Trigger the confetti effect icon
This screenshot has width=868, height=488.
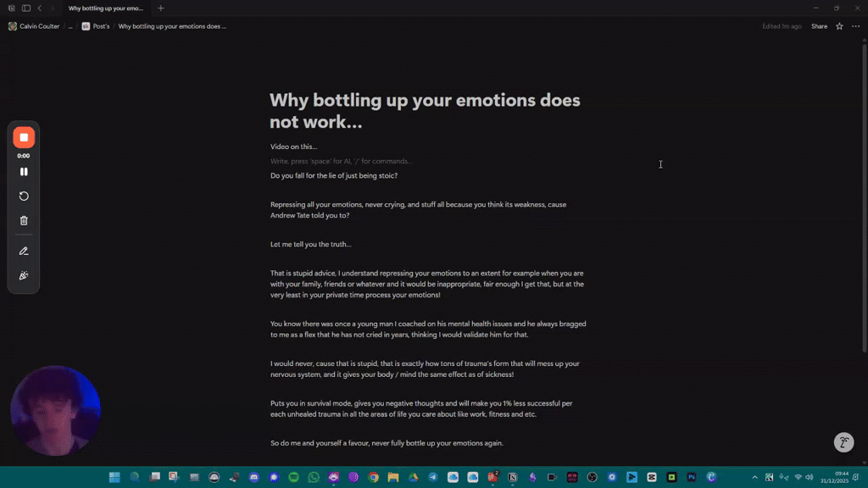coord(24,274)
